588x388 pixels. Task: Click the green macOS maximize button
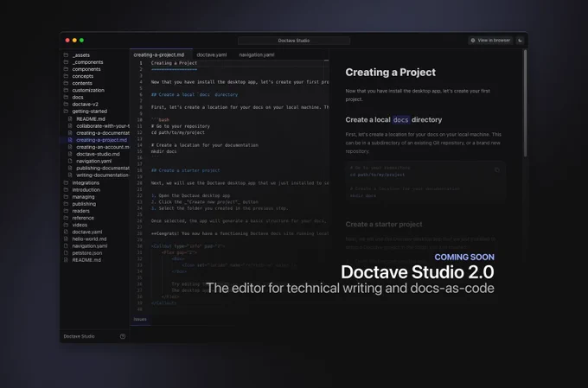(x=81, y=40)
